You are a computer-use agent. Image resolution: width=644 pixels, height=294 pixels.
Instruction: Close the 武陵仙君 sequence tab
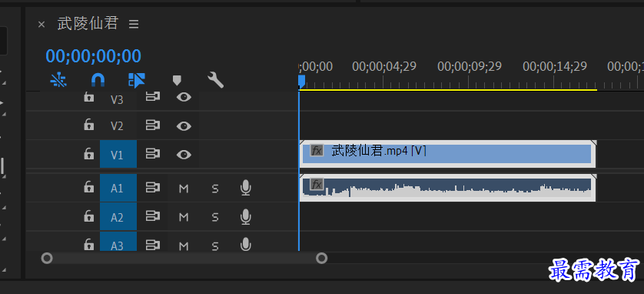pyautogui.click(x=41, y=25)
